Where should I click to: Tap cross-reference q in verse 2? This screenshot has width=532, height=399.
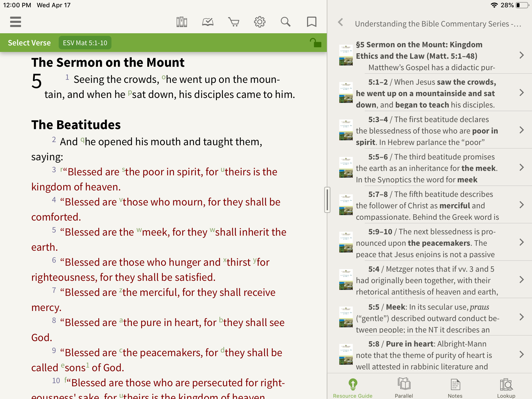pyautogui.click(x=82, y=140)
